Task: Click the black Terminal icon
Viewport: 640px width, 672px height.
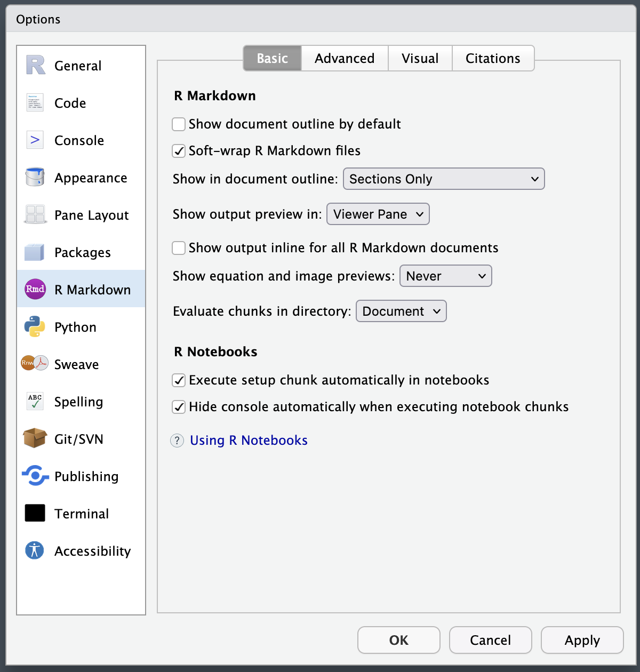Action: click(35, 513)
